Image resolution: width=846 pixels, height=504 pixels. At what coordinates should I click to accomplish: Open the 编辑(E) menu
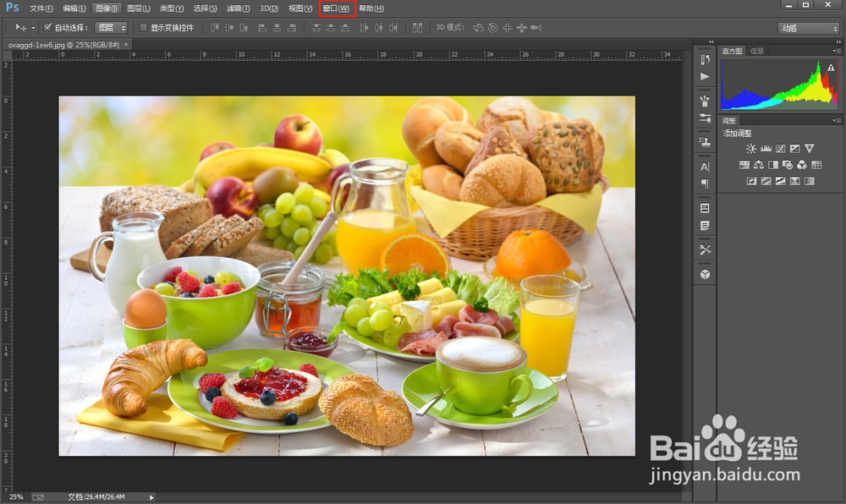coord(74,8)
